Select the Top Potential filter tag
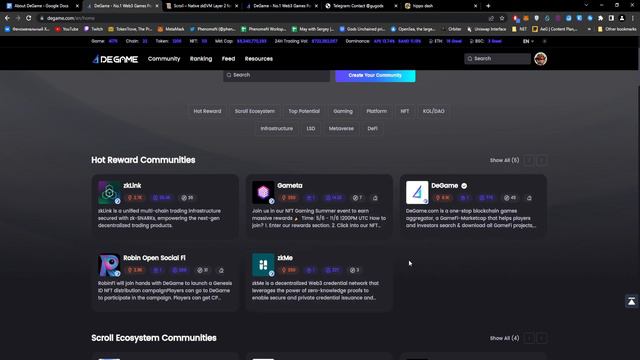This screenshot has width=640, height=360. (304, 111)
